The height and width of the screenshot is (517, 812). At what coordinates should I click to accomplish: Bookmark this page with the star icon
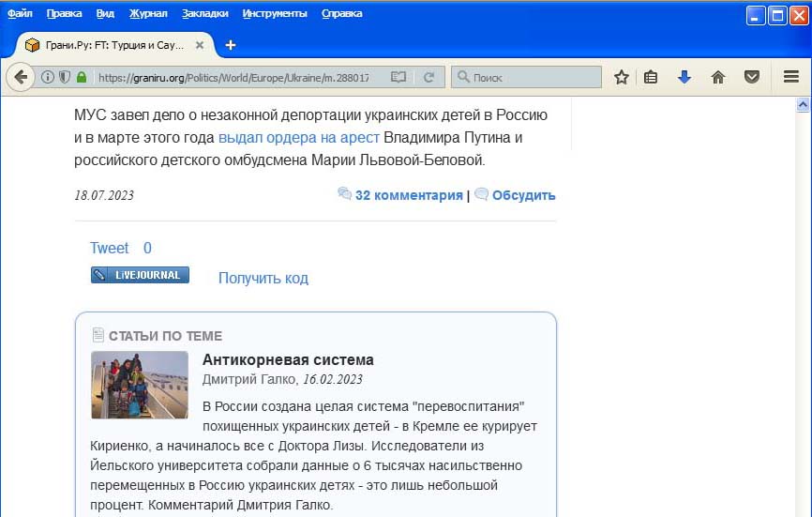pos(622,77)
